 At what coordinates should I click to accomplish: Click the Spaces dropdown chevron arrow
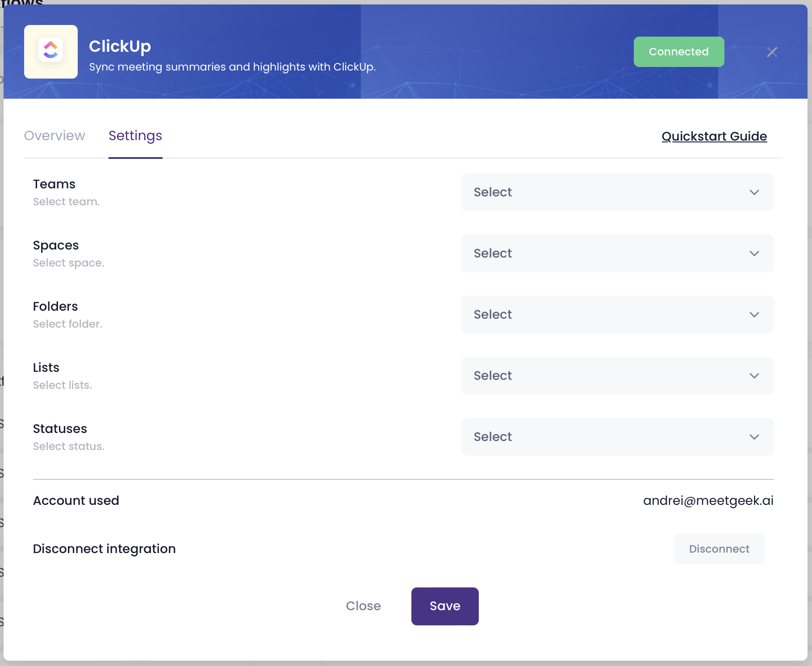tap(754, 254)
